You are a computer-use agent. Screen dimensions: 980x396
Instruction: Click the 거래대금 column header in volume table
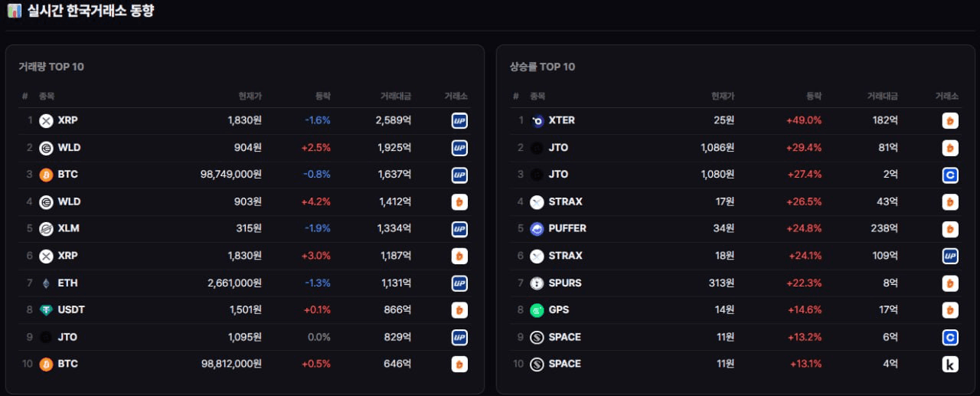click(396, 97)
